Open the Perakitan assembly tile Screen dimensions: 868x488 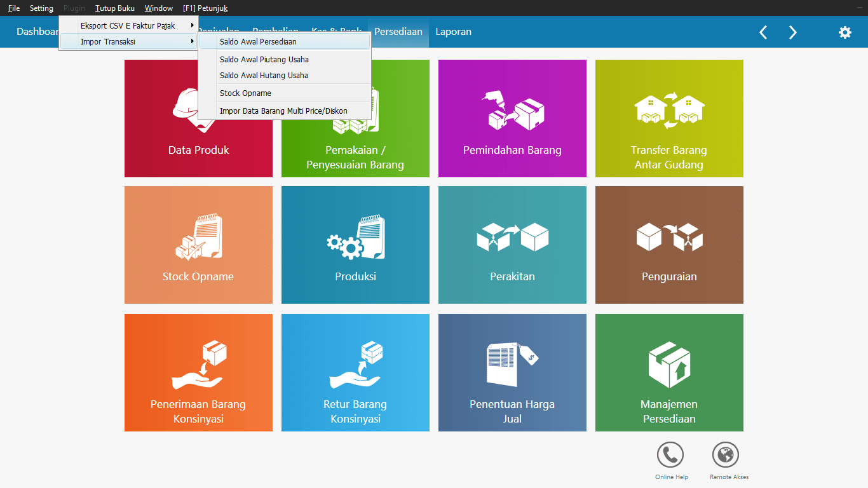tap(512, 245)
